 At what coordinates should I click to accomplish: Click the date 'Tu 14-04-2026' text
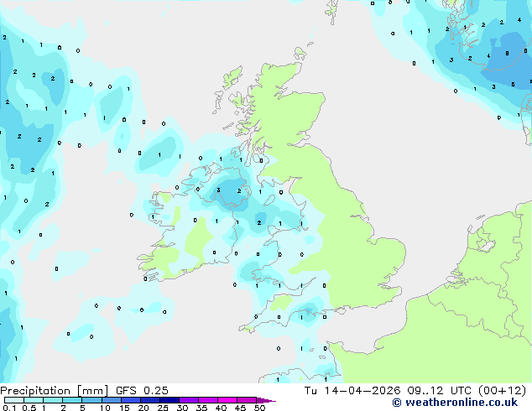click(352, 391)
